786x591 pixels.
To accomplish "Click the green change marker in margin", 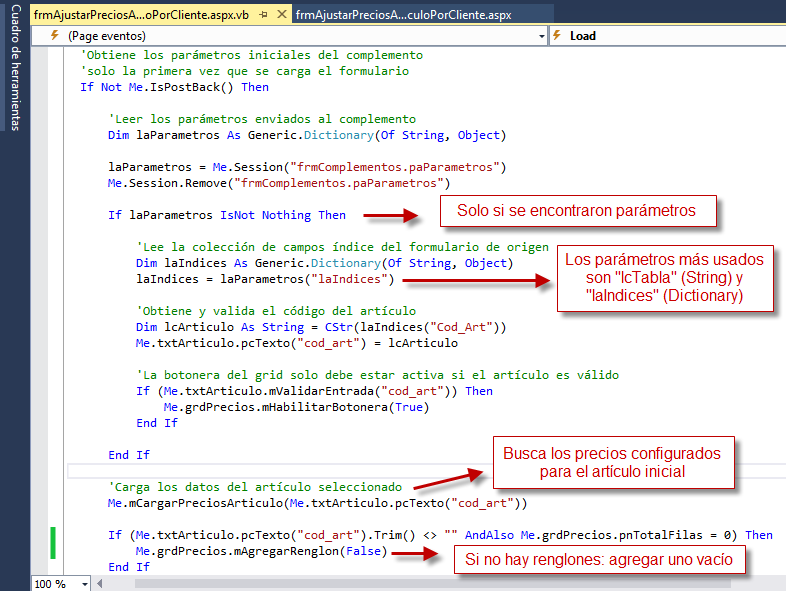I will click(x=52, y=544).
